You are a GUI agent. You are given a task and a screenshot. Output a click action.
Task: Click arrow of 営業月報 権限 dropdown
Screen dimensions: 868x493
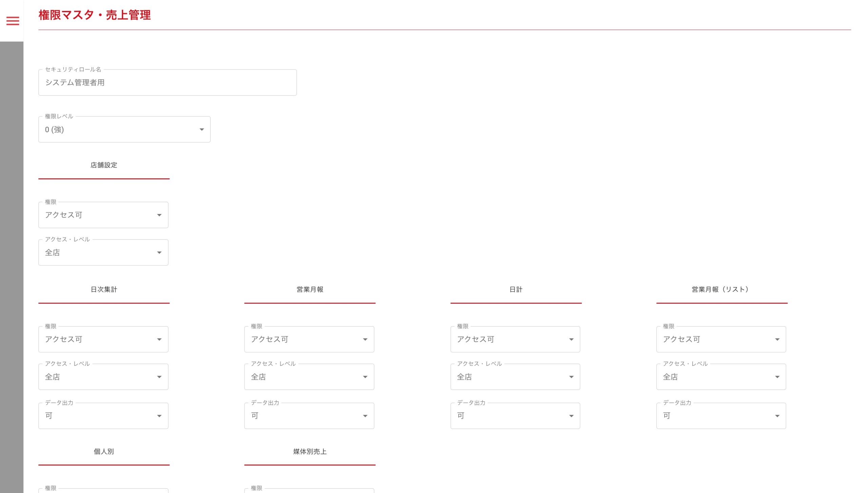click(365, 339)
